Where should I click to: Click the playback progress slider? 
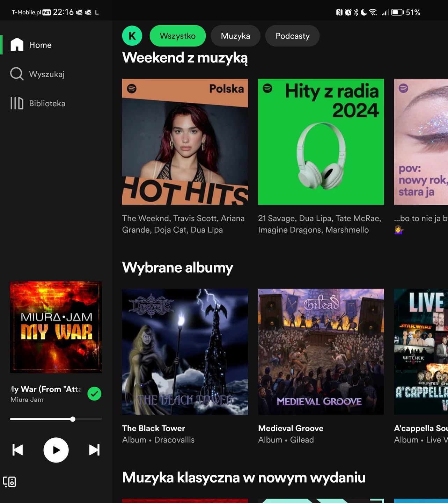56,419
